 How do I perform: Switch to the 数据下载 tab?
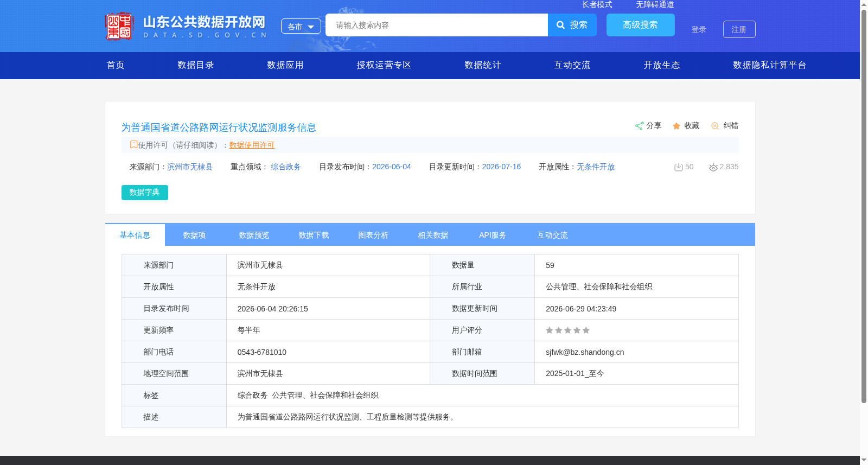(314, 235)
